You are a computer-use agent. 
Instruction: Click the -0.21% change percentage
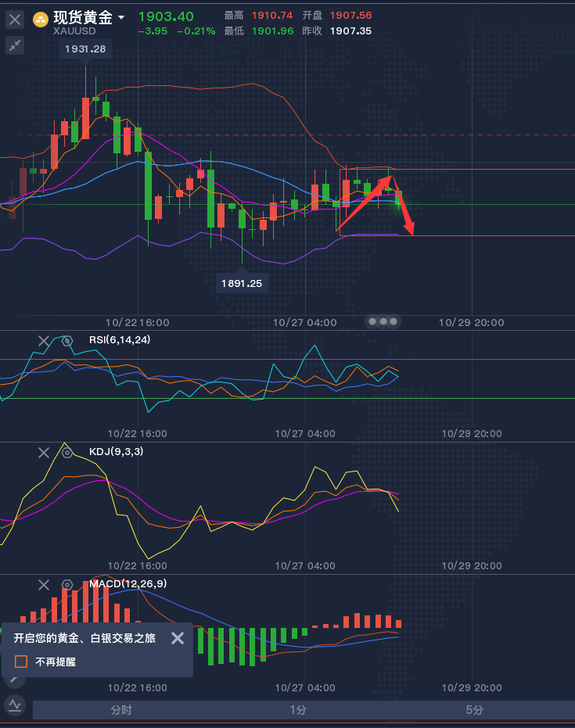click(x=196, y=31)
